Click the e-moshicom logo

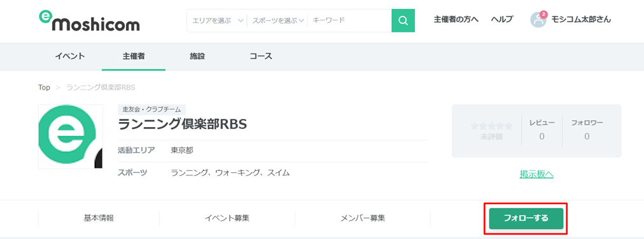coord(89,22)
